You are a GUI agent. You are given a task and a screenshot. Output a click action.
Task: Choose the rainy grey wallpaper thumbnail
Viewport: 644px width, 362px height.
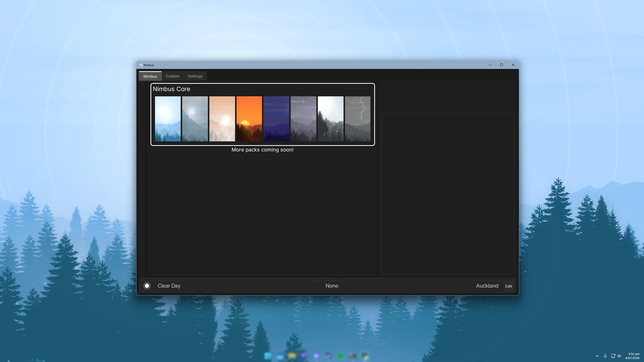click(304, 119)
